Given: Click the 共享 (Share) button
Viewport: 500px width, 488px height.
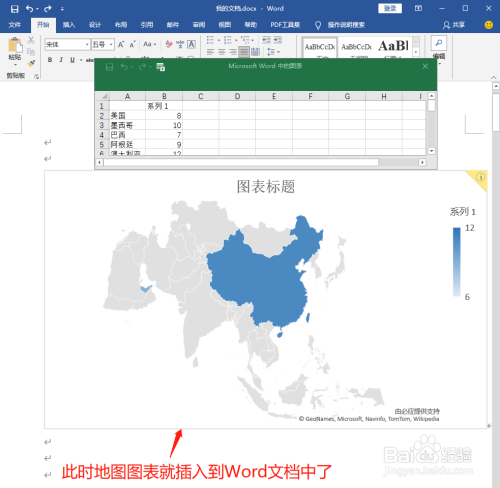Looking at the screenshot, I should point(454,25).
